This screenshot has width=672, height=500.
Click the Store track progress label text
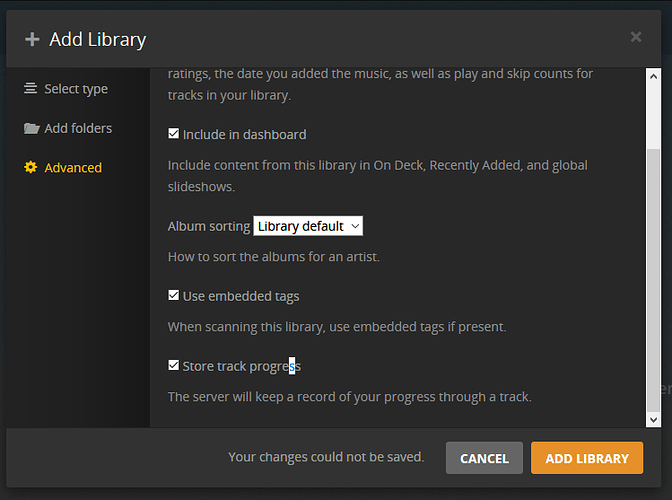(242, 366)
